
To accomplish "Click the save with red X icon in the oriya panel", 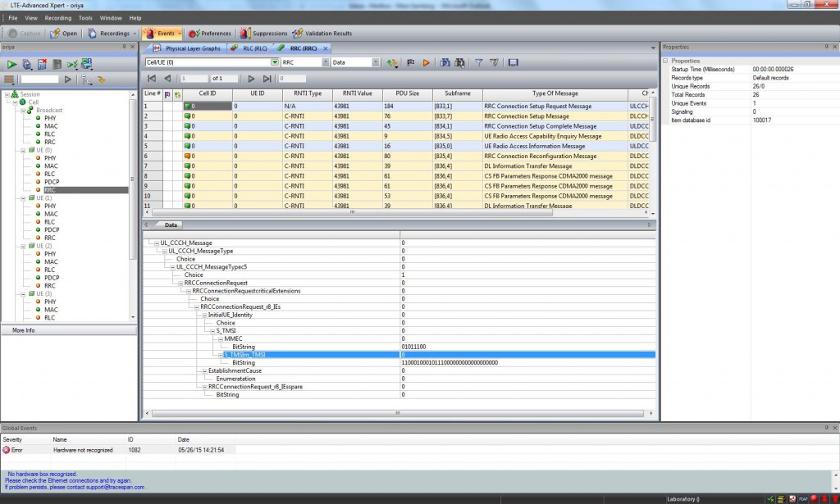I will [x=42, y=64].
